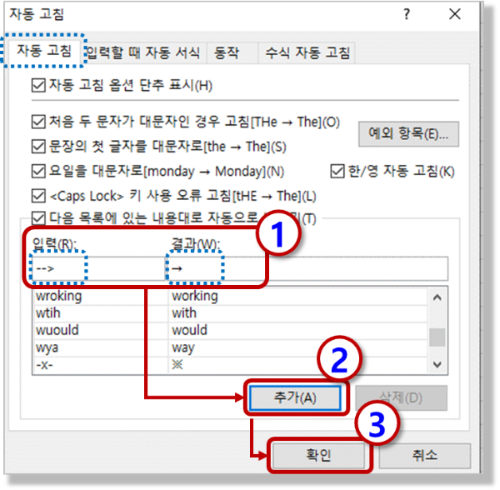Screen dimensions: 500x490
Task: Close the 자동 고침 dialog
Action: (455, 14)
